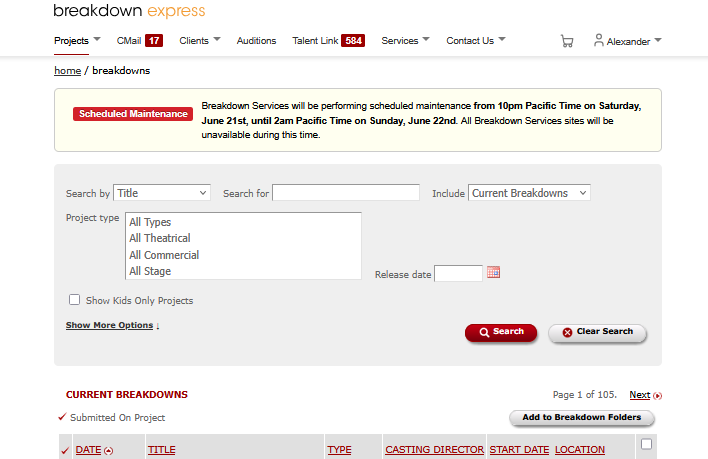Click the Clear Search button

[x=597, y=333]
